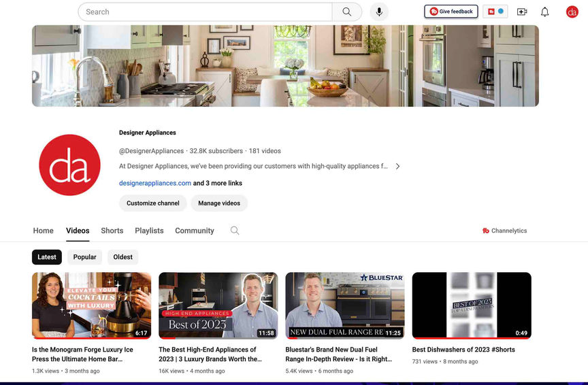Screen dimensions: 588x385
Task: Switch to the Shorts tab
Action: 112,231
